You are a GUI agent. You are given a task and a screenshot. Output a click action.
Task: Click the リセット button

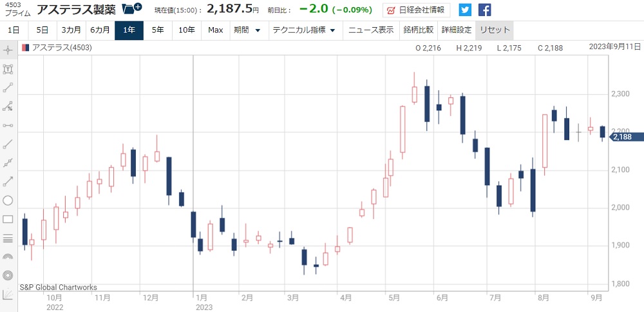click(x=495, y=30)
